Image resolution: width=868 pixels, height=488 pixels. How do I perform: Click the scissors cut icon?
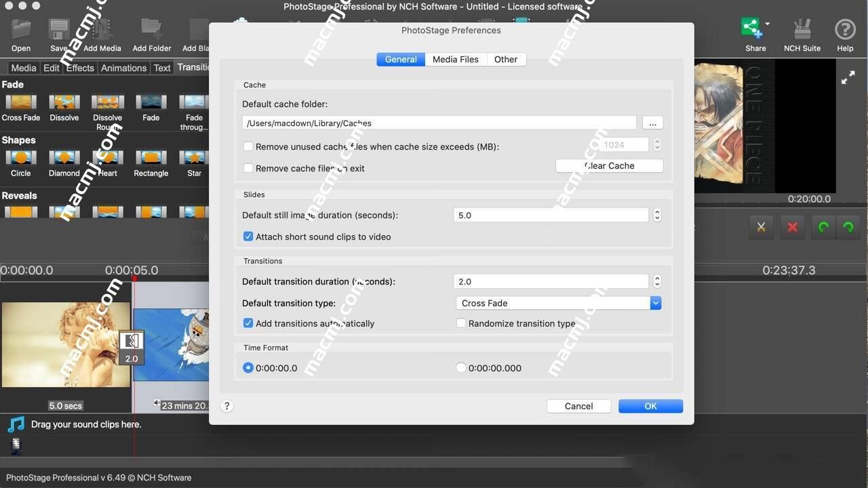click(761, 227)
